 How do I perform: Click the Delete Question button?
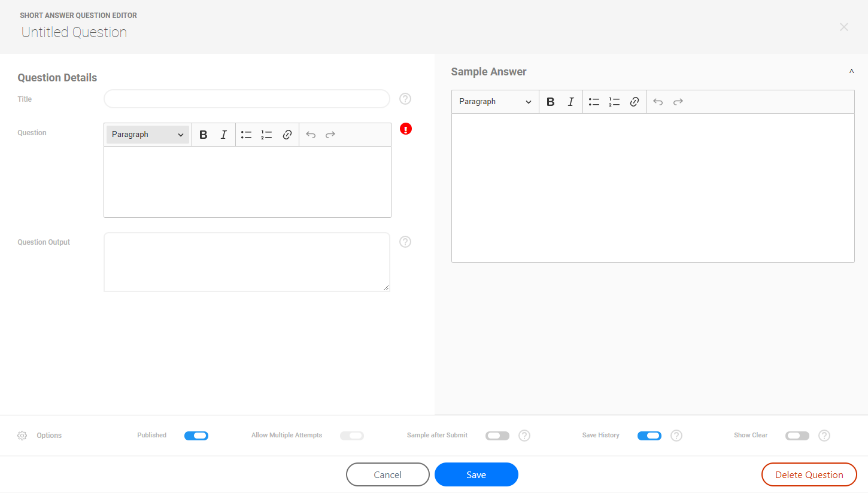809,474
